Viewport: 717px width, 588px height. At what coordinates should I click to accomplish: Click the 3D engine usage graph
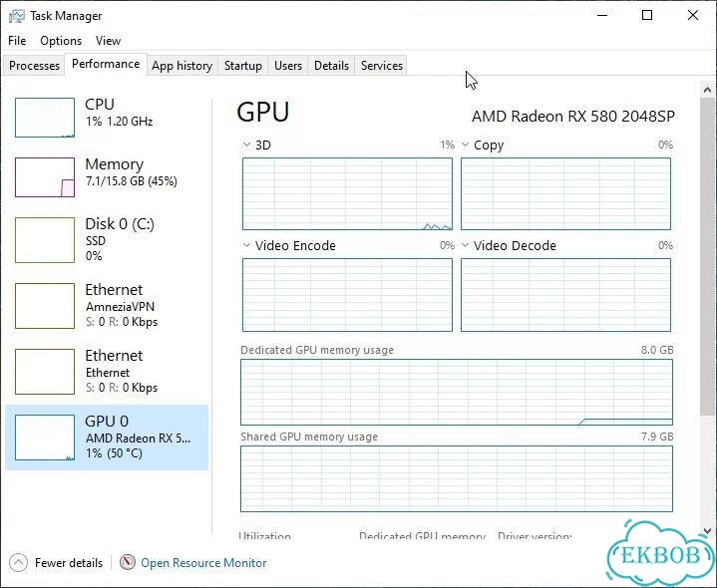pyautogui.click(x=347, y=193)
